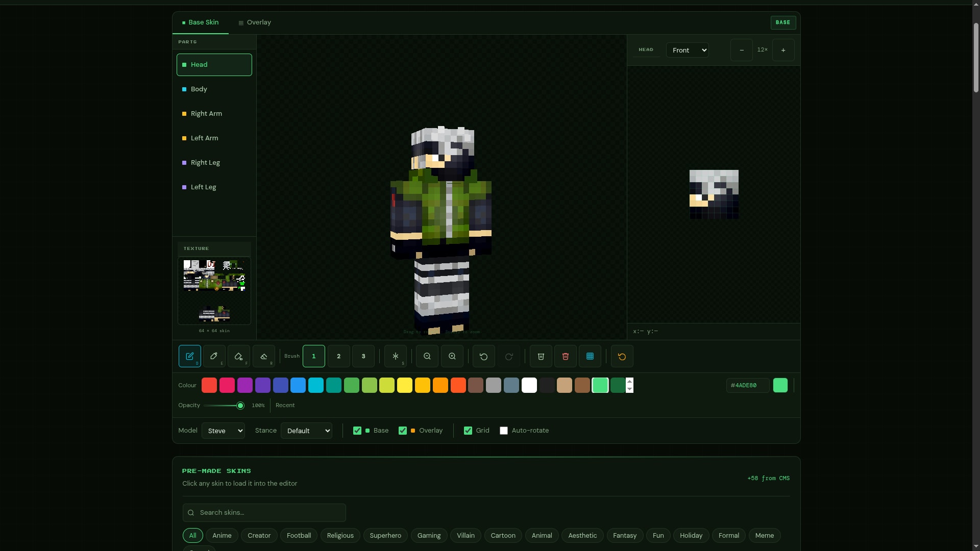Screen dimensions: 980x551
Task: Filter skins by Superhero category
Action: [x=385, y=536]
